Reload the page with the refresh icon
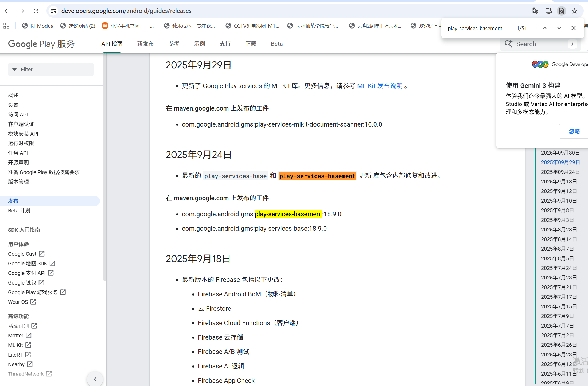 tap(36, 11)
